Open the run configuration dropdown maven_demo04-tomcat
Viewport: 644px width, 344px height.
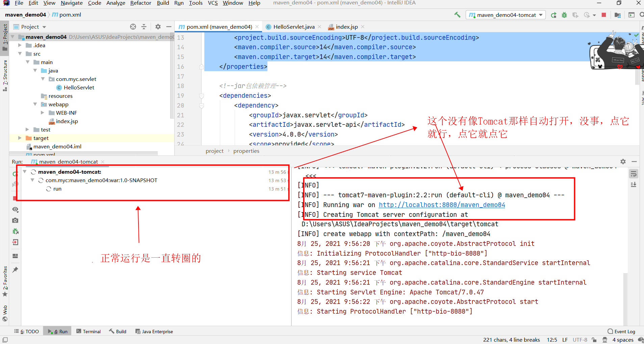coord(506,15)
